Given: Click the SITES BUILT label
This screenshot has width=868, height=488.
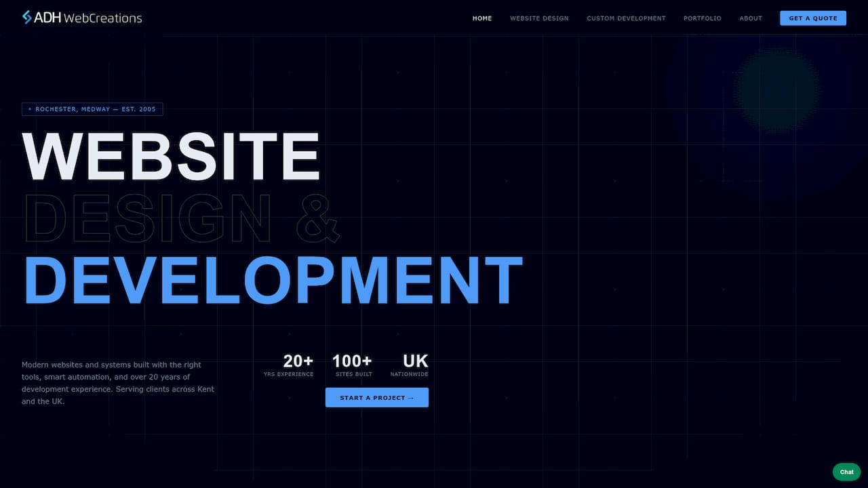Looking at the screenshot, I should tap(354, 374).
